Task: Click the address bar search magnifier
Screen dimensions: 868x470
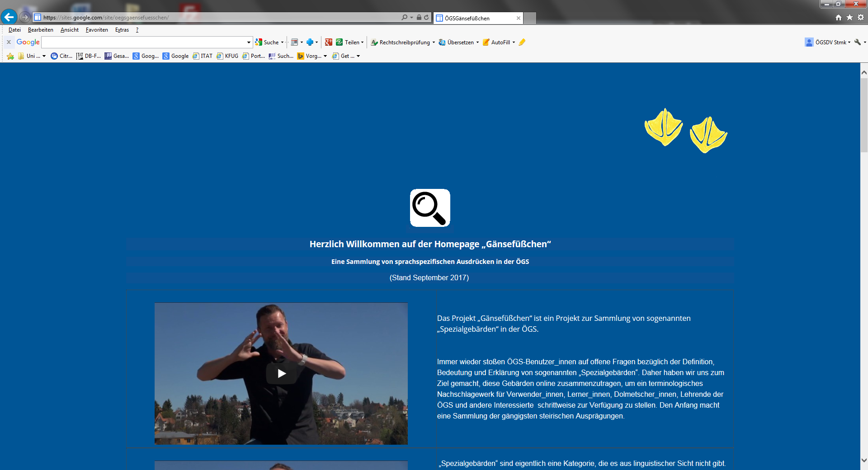Action: pyautogui.click(x=404, y=17)
